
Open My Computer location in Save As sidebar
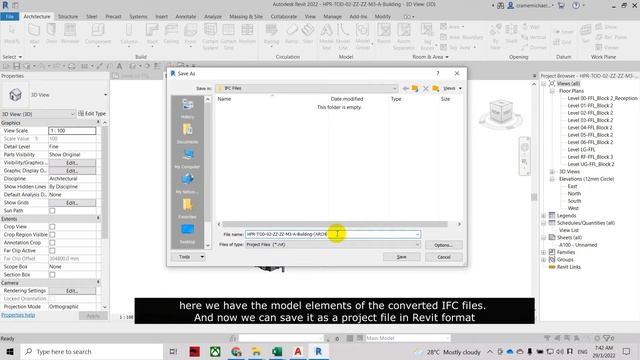tap(187, 158)
